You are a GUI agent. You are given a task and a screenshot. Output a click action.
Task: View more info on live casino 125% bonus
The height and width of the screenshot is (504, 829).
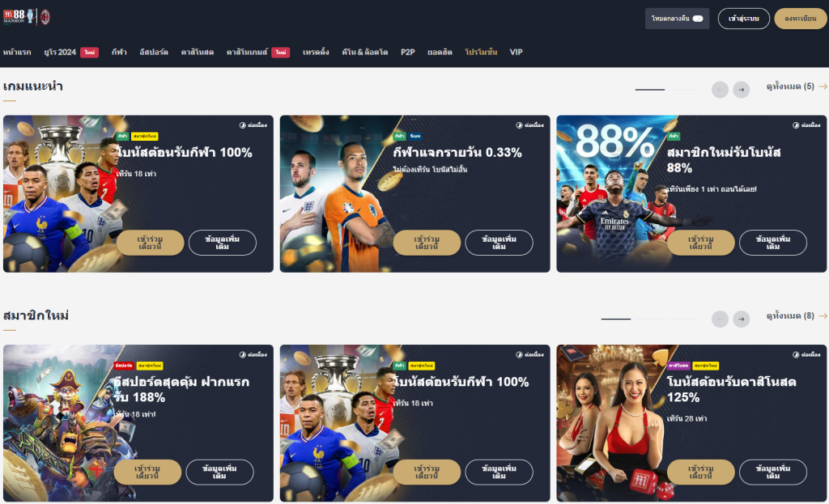click(x=772, y=472)
